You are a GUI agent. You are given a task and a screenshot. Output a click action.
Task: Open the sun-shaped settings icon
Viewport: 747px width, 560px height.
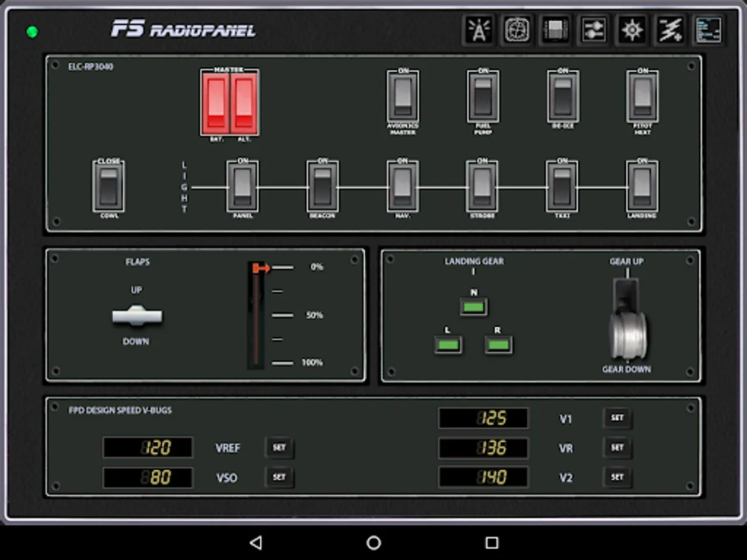coord(632,30)
